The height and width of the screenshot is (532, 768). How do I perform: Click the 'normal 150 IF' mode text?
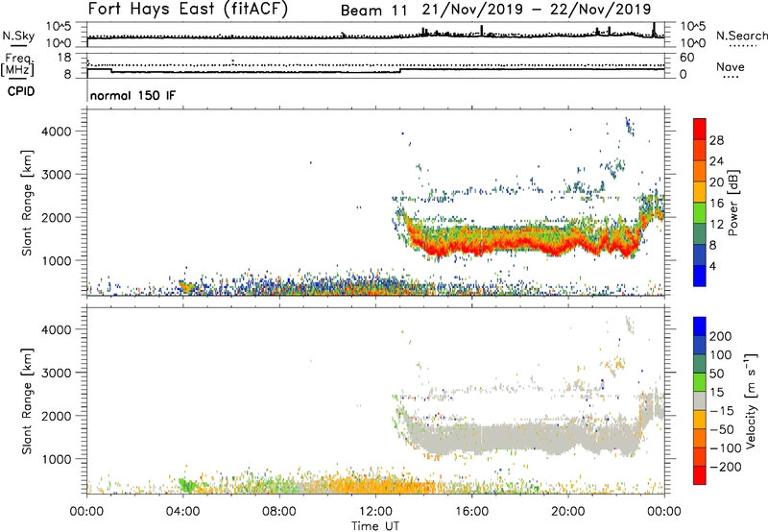click(132, 95)
